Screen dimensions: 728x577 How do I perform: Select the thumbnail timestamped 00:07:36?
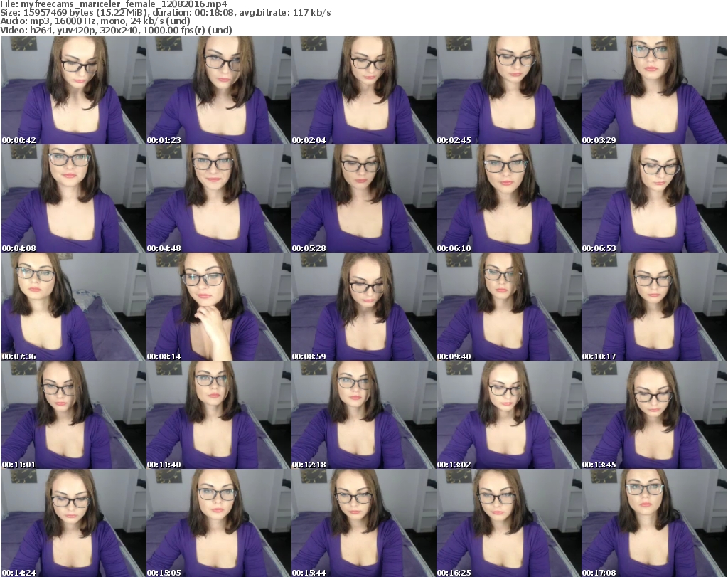[74, 307]
